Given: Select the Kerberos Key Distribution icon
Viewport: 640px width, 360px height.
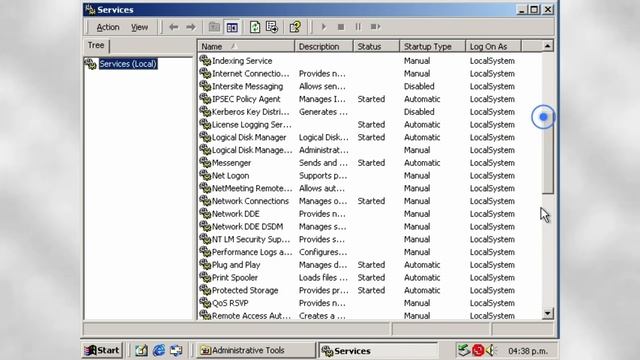Looking at the screenshot, I should (205, 111).
